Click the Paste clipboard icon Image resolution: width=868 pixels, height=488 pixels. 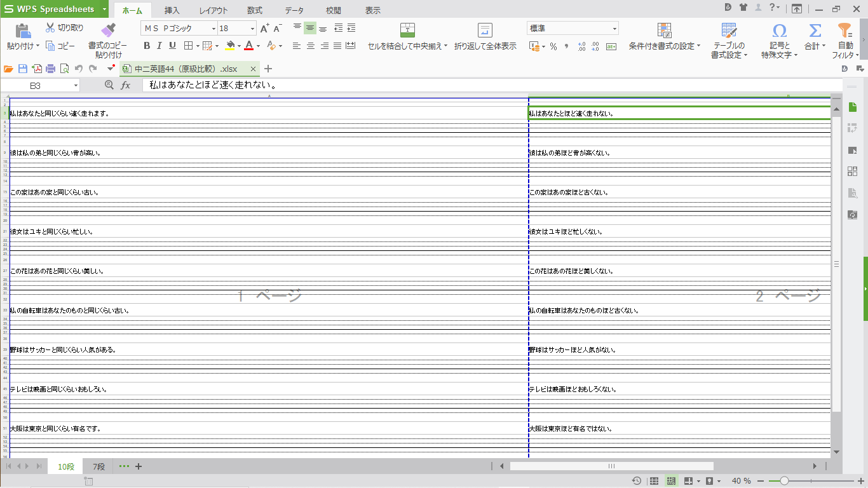pos(23,30)
